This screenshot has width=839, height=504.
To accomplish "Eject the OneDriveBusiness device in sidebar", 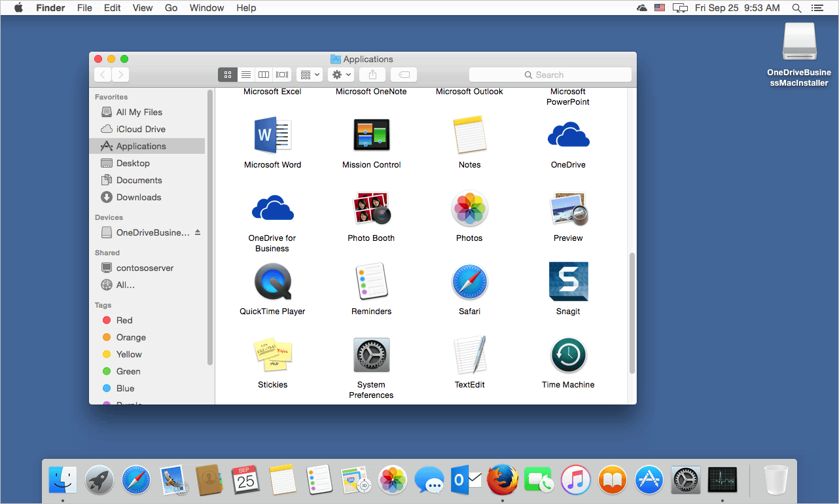I will [x=198, y=232].
